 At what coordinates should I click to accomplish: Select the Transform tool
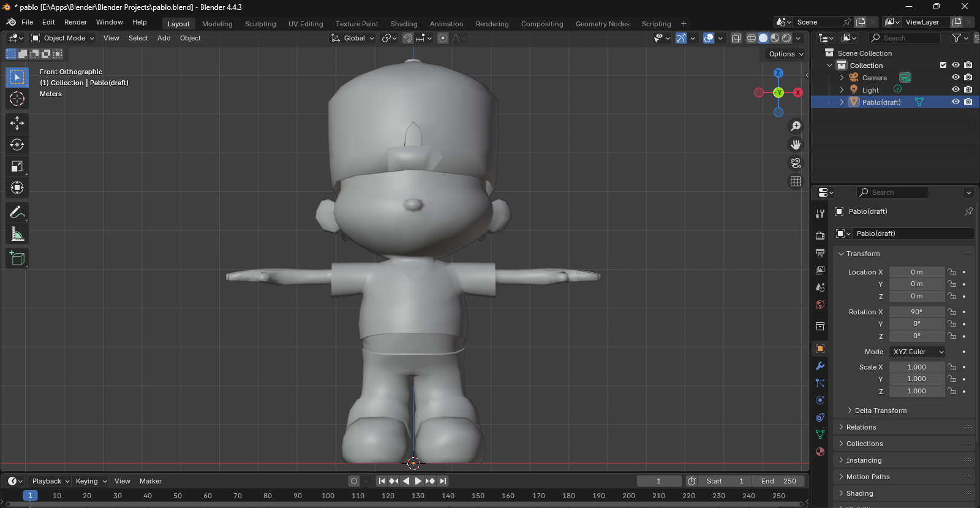pyautogui.click(x=17, y=188)
